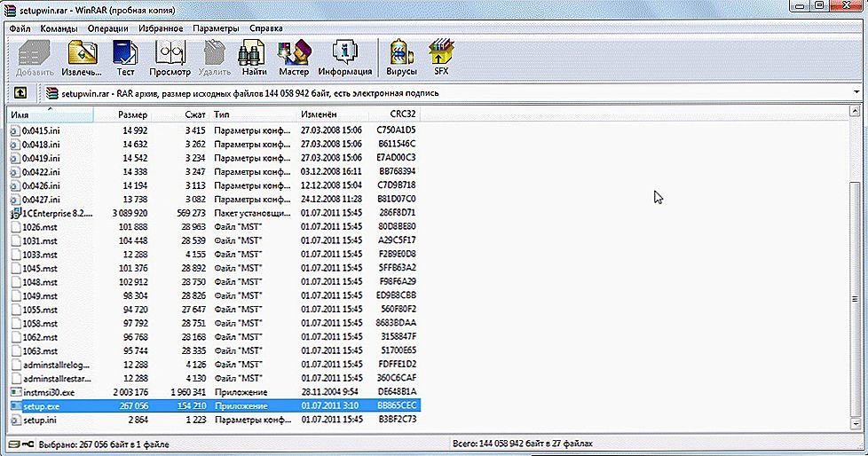Screen dimensions: 868x456
Task: Select file 1031.mst
Action: point(40,240)
